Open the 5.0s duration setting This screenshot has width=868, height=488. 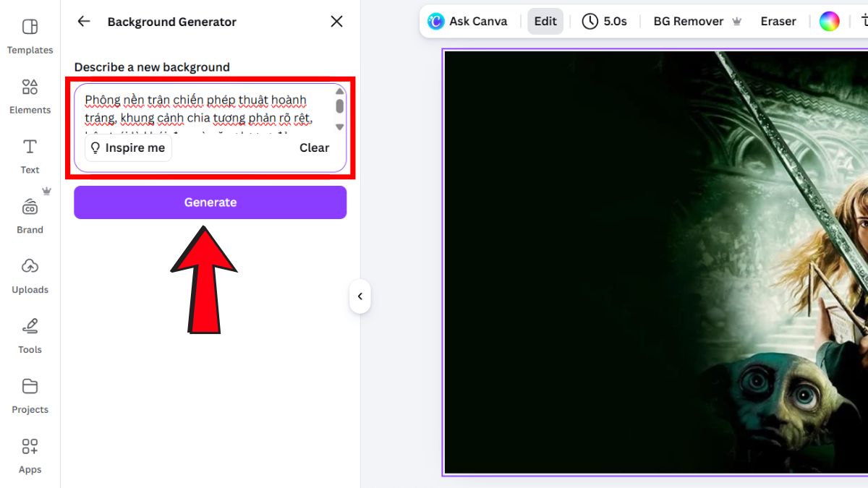tap(605, 22)
